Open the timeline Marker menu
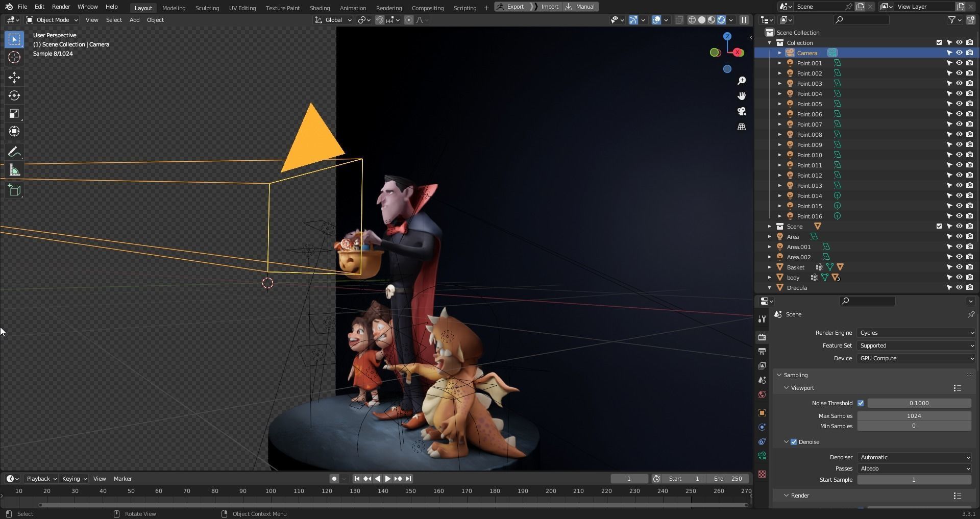980x519 pixels. pyautogui.click(x=122, y=479)
